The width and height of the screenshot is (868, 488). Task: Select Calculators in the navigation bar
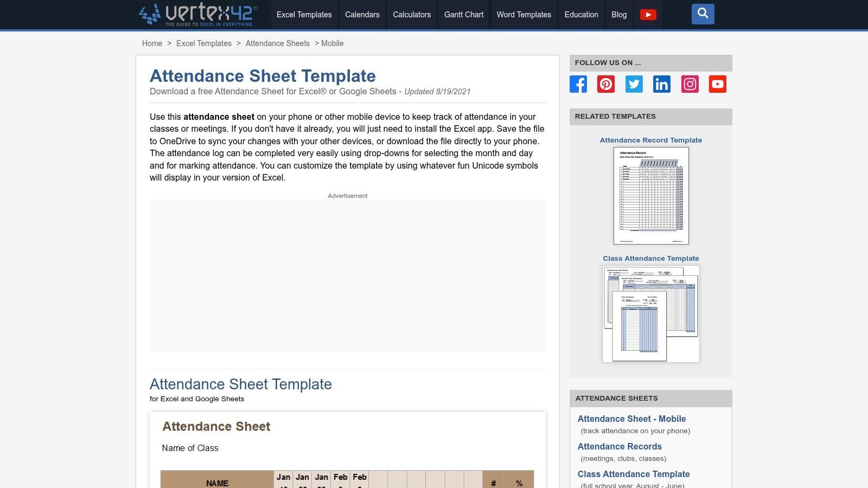coord(411,15)
